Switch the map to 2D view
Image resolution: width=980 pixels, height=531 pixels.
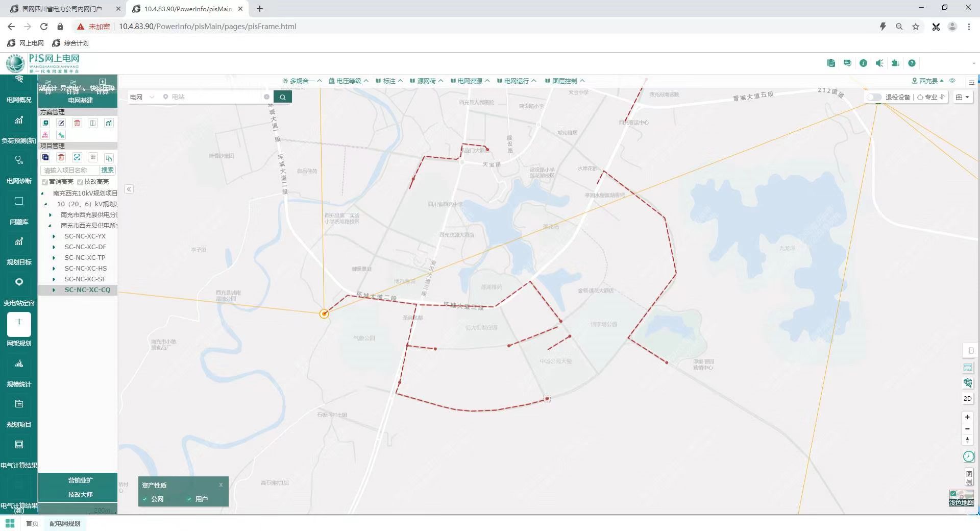pyautogui.click(x=967, y=399)
